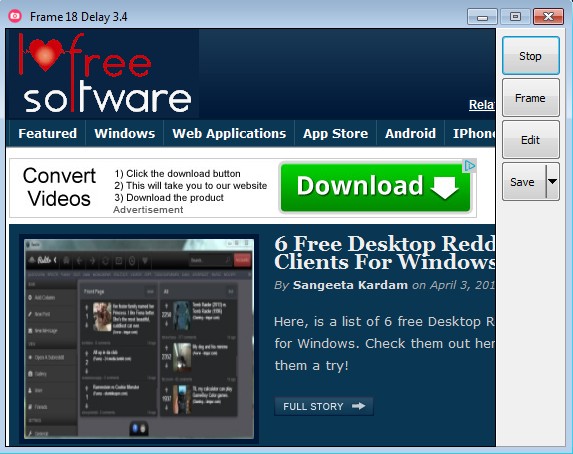Click text '3) Download the product'

click(169, 198)
